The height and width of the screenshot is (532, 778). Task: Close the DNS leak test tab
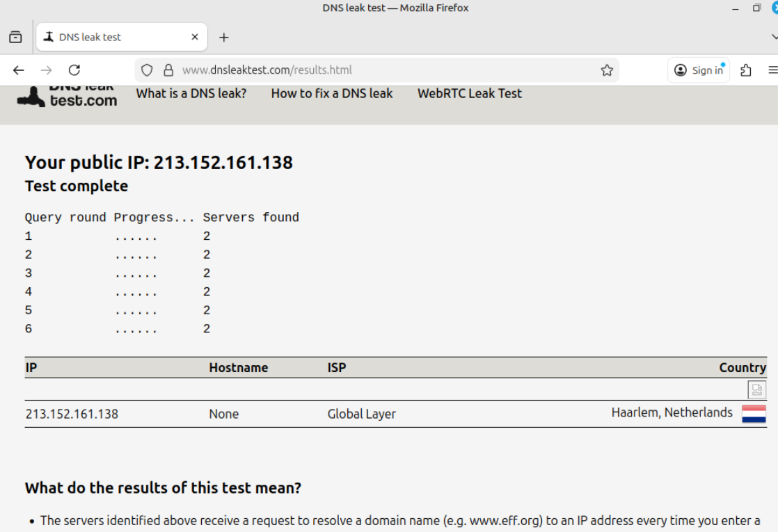click(195, 38)
